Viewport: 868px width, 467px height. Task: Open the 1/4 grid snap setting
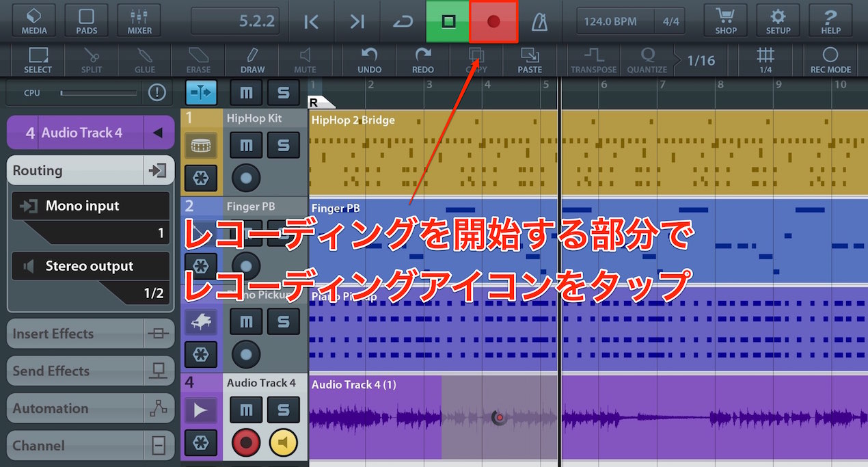click(x=765, y=60)
